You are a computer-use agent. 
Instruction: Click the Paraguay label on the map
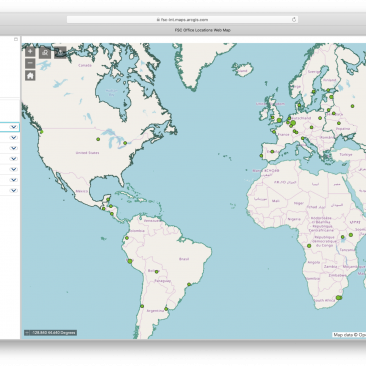click(x=163, y=281)
